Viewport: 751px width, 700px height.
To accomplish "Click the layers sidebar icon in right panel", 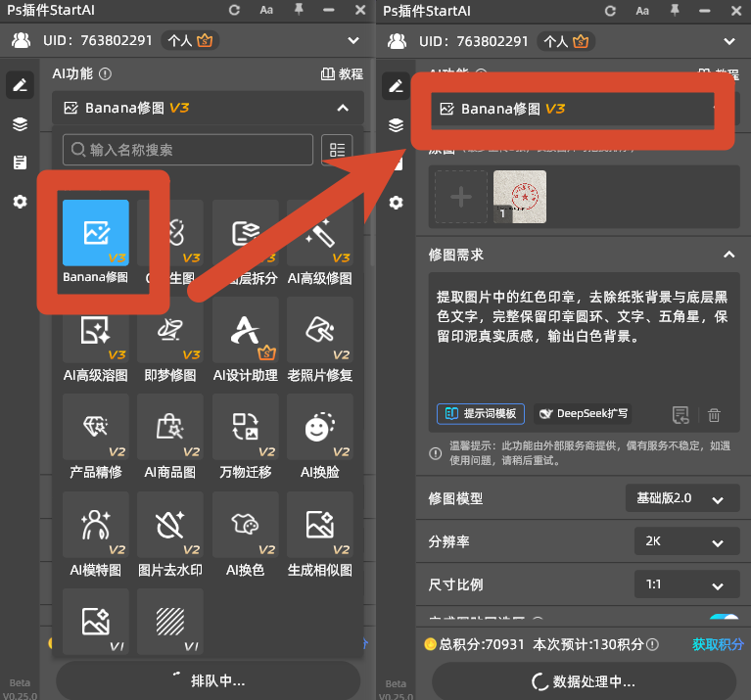I will 396,125.
